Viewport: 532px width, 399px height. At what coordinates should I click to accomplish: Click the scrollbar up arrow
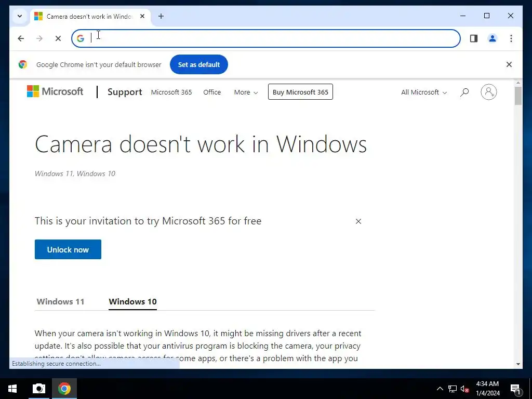point(518,83)
